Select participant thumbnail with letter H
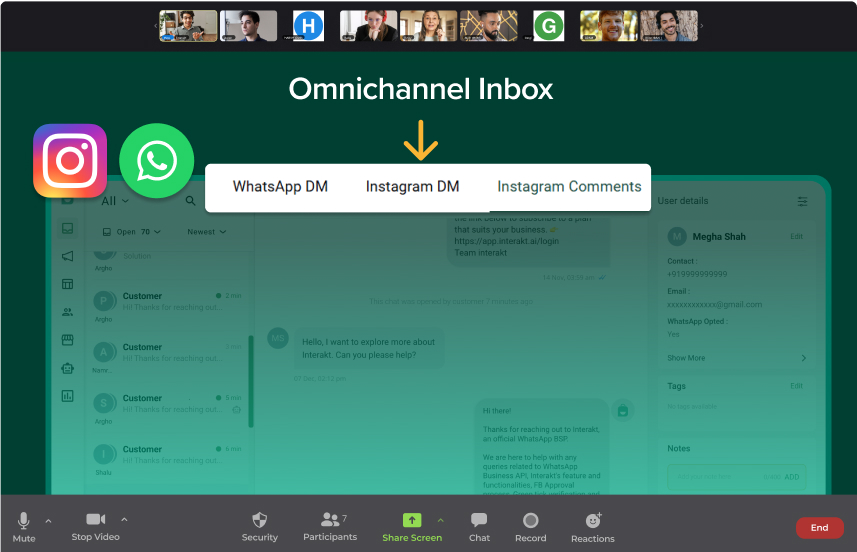The image size is (857, 552). tap(308, 26)
